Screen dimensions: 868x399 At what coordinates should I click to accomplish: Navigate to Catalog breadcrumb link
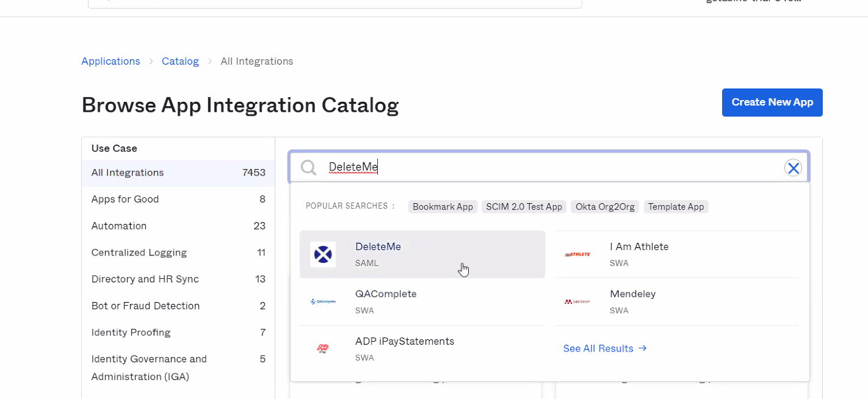(x=180, y=61)
